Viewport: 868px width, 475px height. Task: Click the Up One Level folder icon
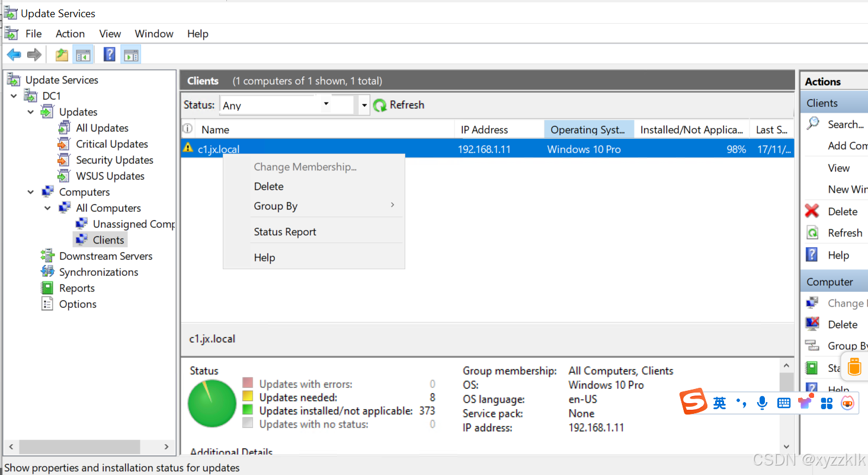click(62, 55)
